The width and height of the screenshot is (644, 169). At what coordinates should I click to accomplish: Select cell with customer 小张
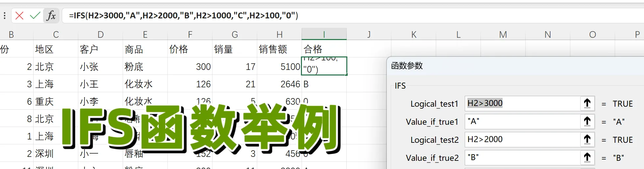click(x=101, y=67)
